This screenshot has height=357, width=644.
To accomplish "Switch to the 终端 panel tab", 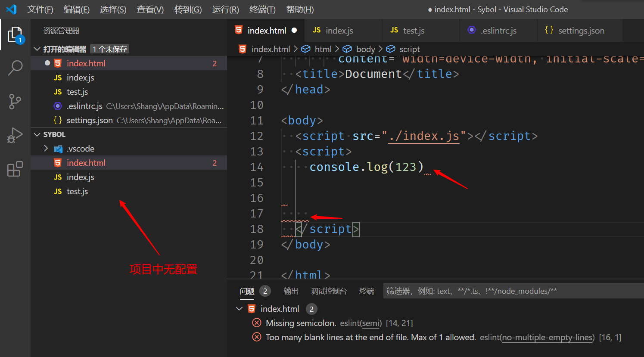I will point(367,291).
